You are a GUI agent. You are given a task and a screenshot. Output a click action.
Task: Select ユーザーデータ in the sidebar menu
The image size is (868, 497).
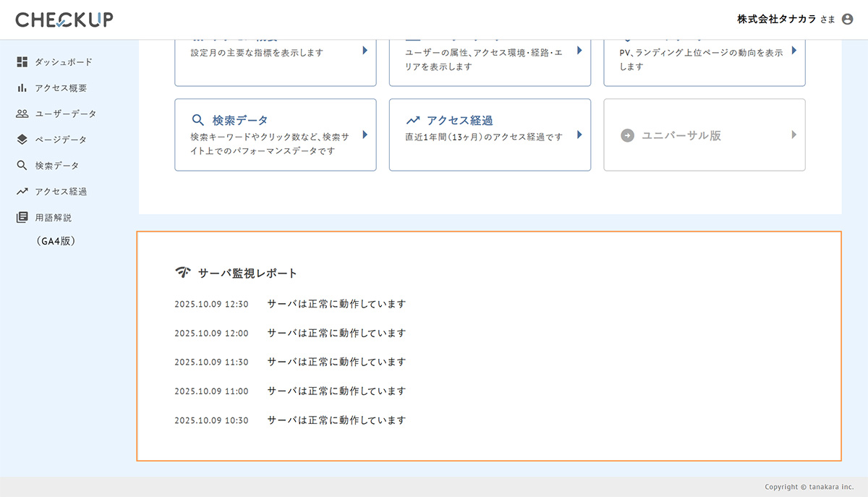pyautogui.click(x=65, y=114)
